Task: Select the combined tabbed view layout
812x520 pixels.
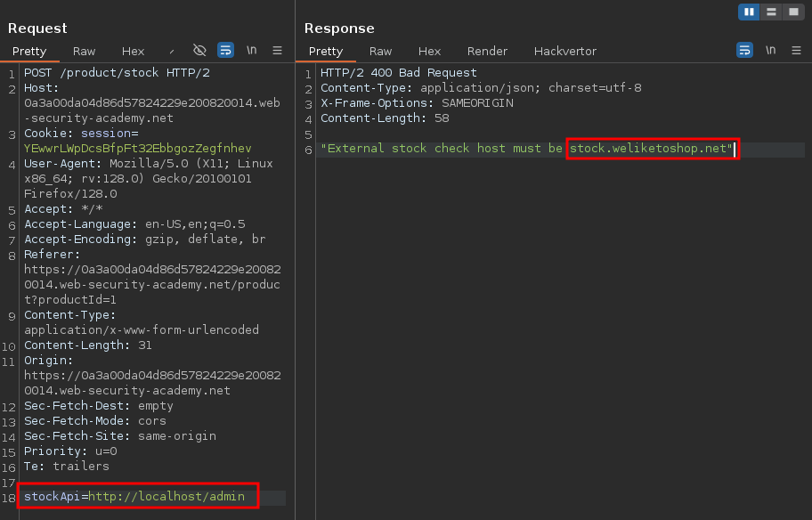Action: click(x=792, y=12)
